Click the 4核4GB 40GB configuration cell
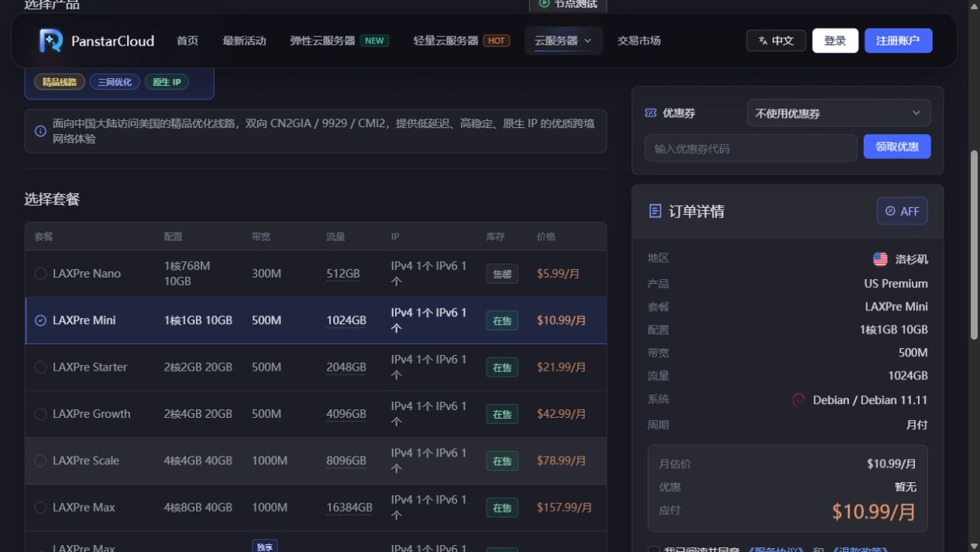The height and width of the screenshot is (552, 980). point(198,461)
